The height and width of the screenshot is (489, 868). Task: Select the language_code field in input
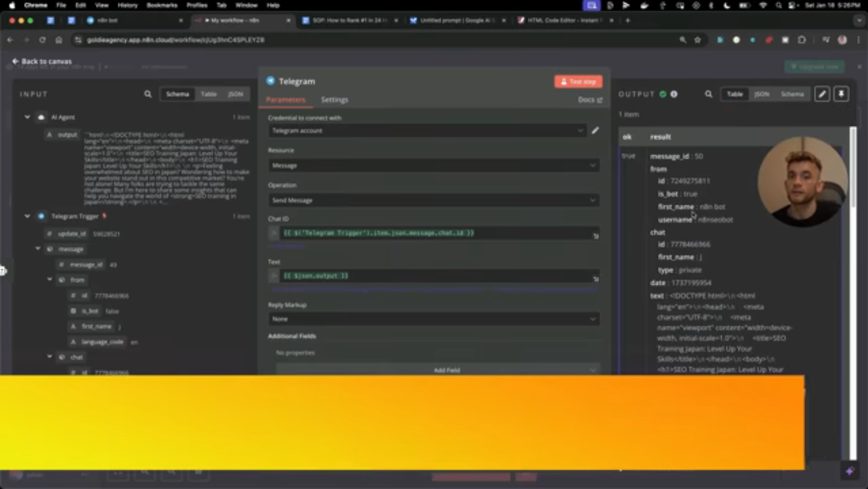click(x=96, y=342)
